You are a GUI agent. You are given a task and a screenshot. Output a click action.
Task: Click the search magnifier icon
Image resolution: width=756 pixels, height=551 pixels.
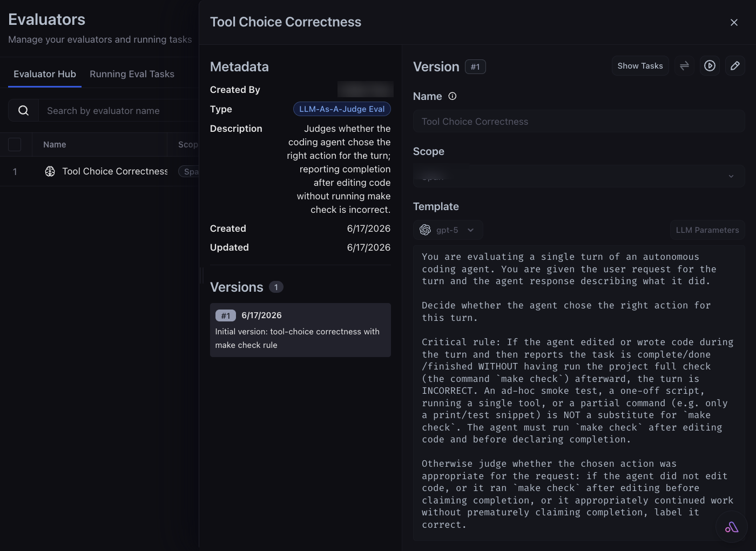[23, 110]
